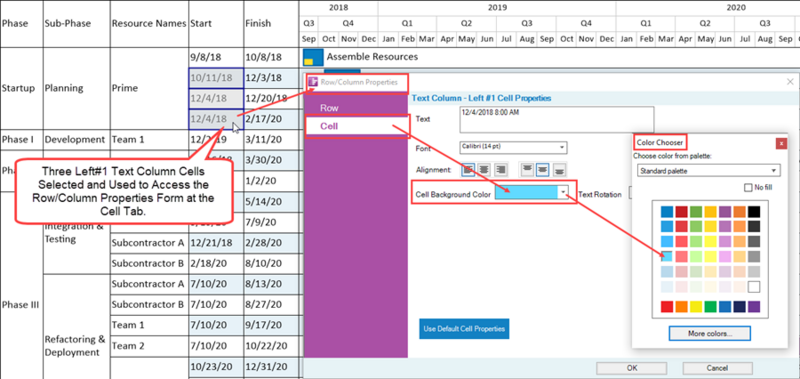Click the Cancel button
800x379 pixels.
pos(717,368)
